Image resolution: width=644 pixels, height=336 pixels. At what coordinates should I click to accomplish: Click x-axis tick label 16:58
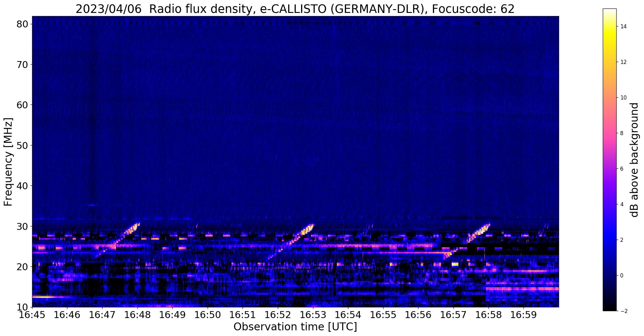(x=489, y=315)
